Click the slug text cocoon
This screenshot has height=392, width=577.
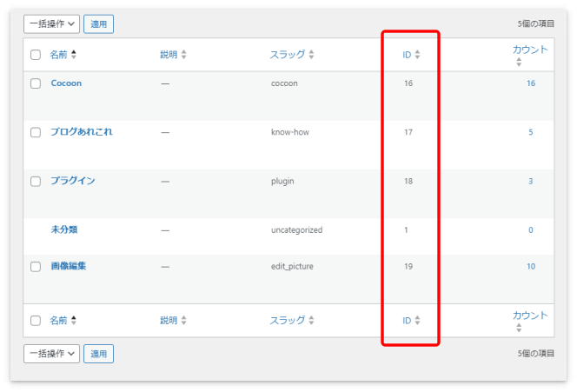pyautogui.click(x=284, y=83)
